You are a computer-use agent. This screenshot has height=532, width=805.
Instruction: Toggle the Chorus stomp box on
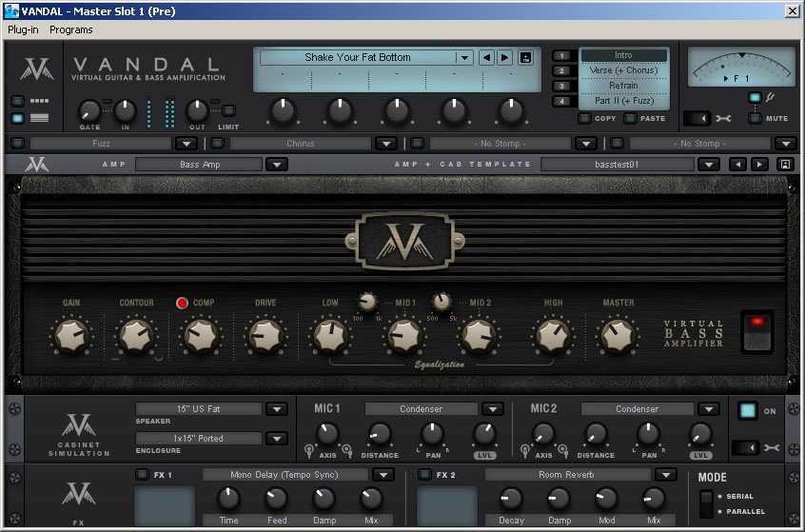pyautogui.click(x=217, y=144)
